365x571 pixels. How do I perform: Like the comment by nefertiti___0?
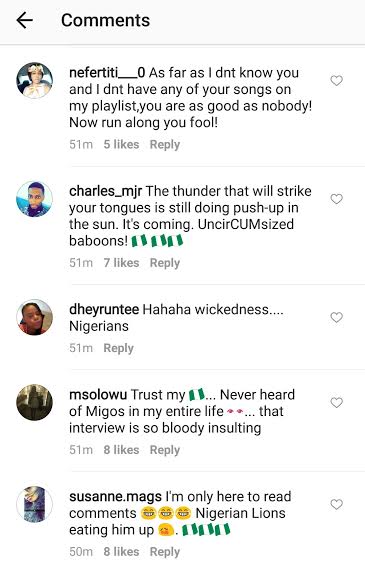336,80
